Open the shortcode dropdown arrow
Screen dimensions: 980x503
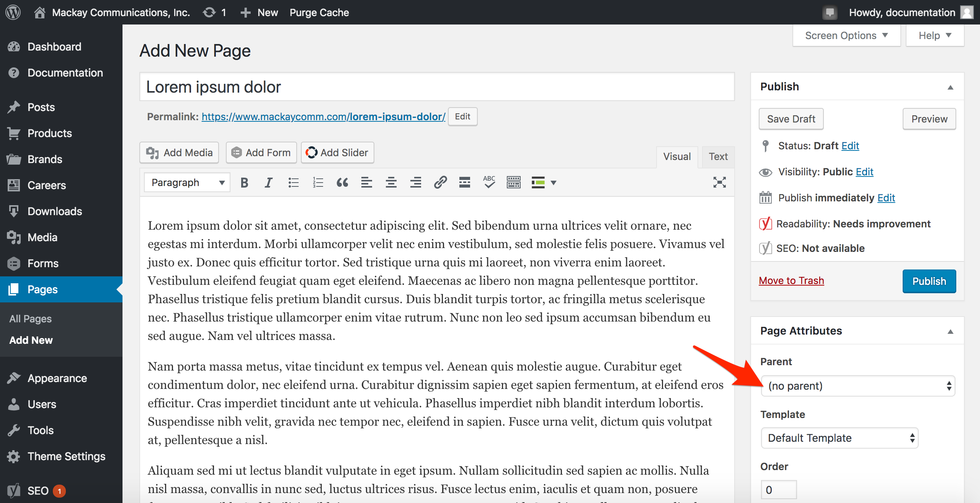pos(553,183)
